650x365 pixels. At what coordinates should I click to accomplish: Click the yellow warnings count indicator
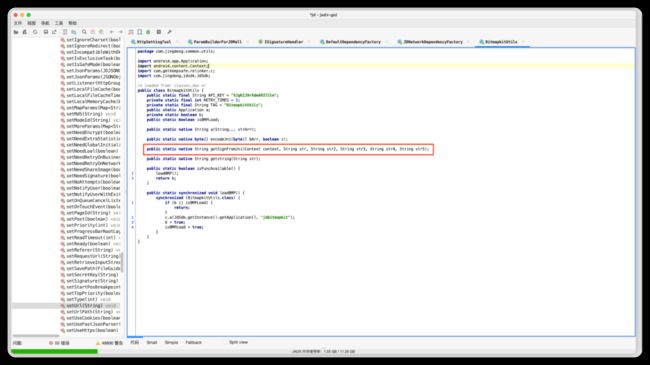(x=109, y=343)
